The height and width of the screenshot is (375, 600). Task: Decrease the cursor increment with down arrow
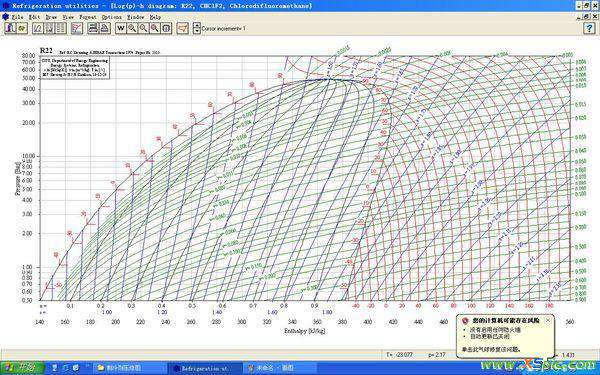197,31
